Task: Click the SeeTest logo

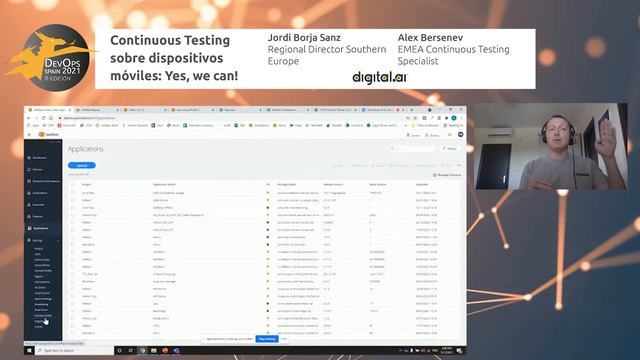Action: [49, 134]
